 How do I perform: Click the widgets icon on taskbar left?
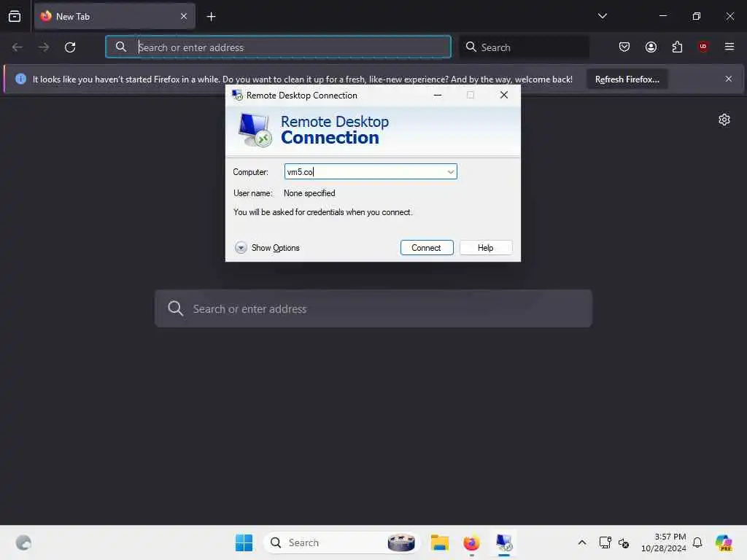tap(23, 542)
